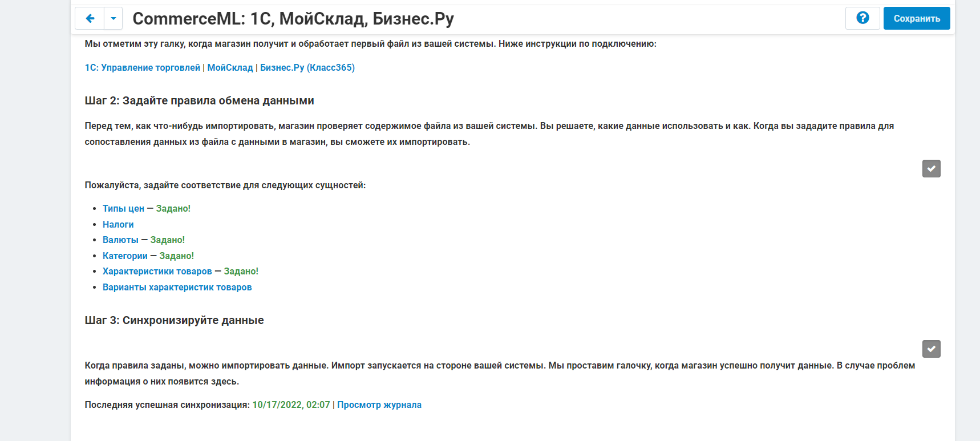Click the last sync date 10/17/2022, 02:07
The height and width of the screenshot is (441, 980).
[x=291, y=404]
